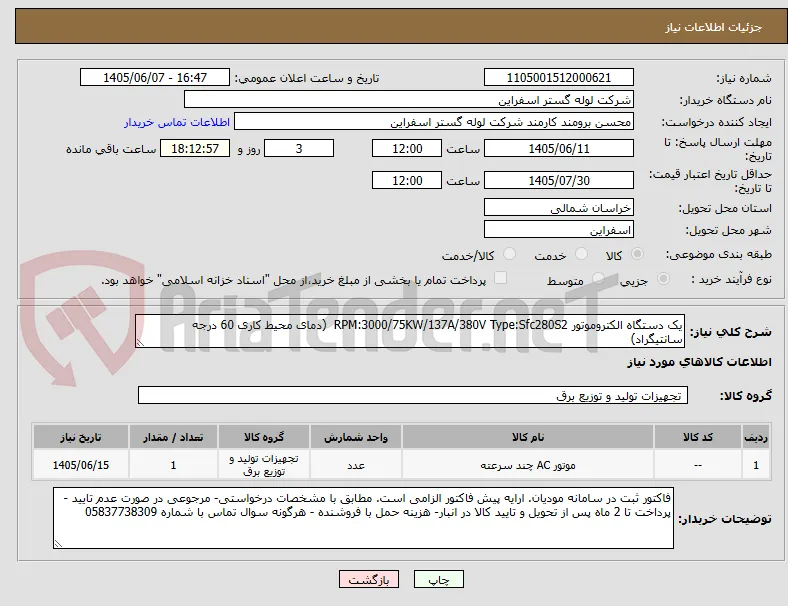Click the announcement date field 1405/06/07 - 16:47
Image resolution: width=788 pixels, height=606 pixels.
[x=155, y=77]
